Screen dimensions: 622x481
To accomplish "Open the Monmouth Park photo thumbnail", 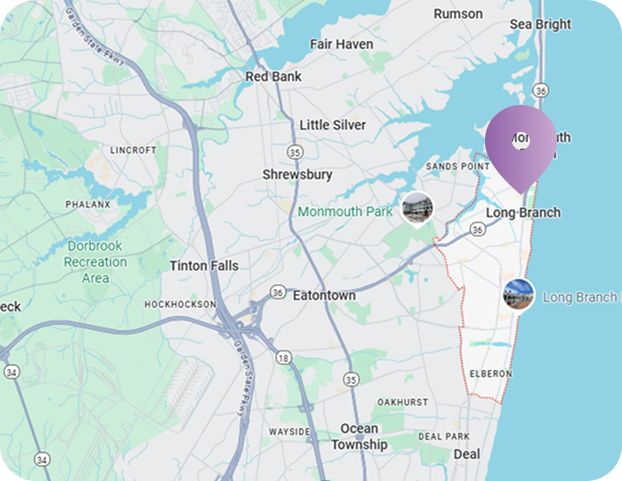I will click(417, 209).
